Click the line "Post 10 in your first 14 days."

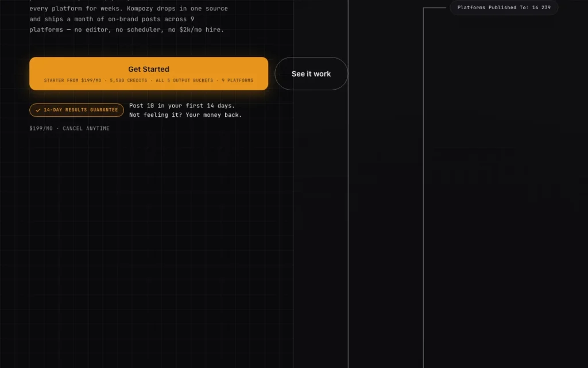pos(182,106)
